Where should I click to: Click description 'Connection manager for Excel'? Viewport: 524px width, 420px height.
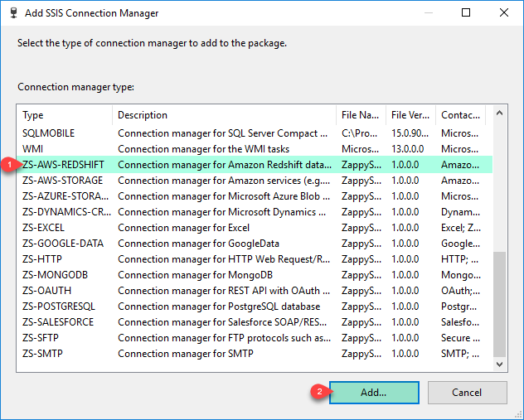184,228
